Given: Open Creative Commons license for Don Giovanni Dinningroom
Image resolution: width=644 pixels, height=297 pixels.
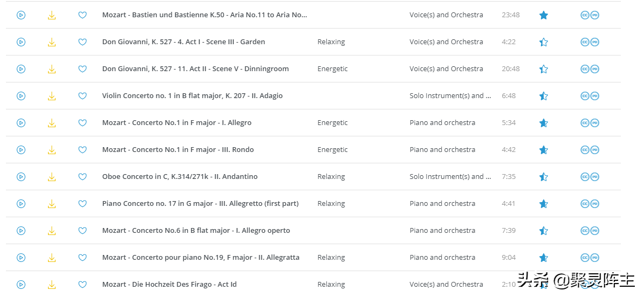Looking at the screenshot, I should (585, 69).
